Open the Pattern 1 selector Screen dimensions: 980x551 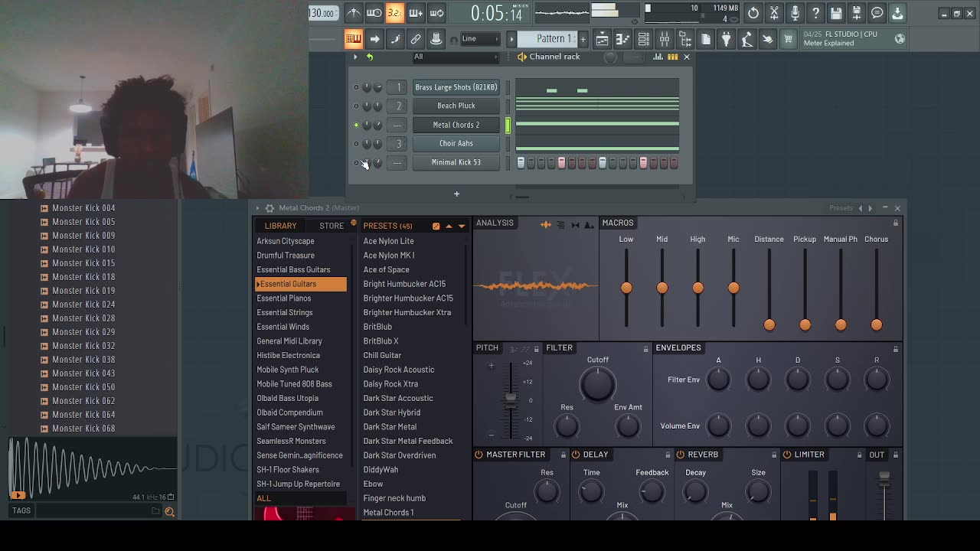547,39
